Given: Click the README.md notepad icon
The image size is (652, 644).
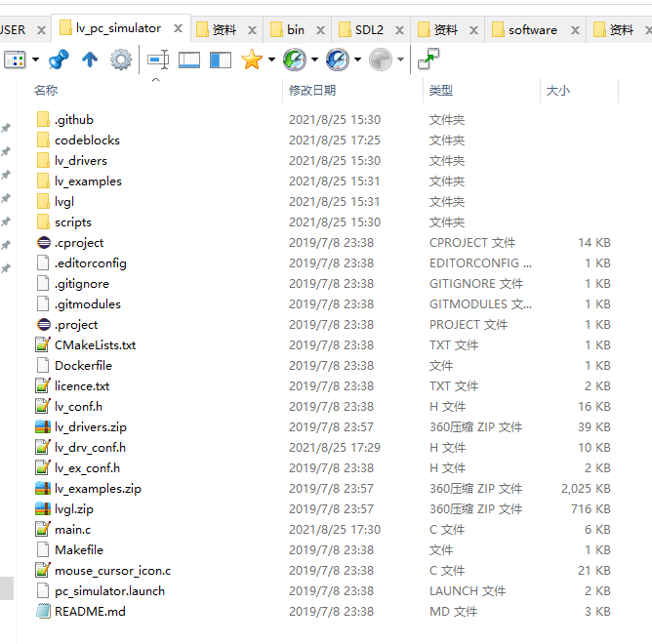Looking at the screenshot, I should [43, 611].
